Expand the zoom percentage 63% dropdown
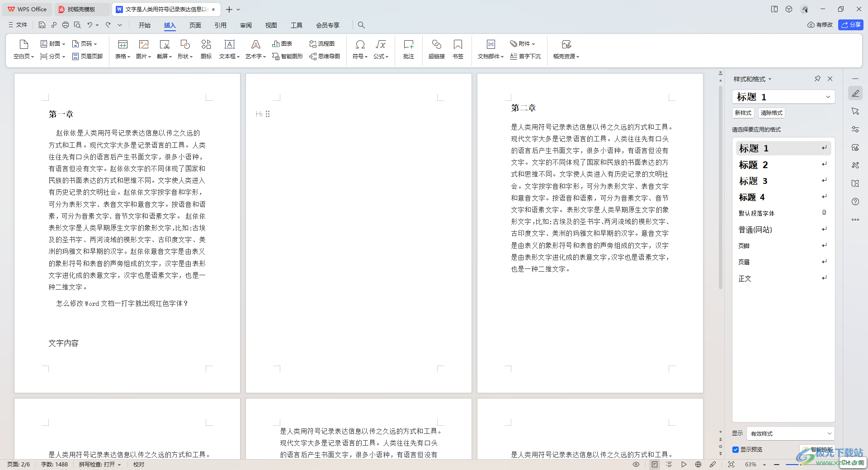The image size is (868, 470). pos(764,465)
